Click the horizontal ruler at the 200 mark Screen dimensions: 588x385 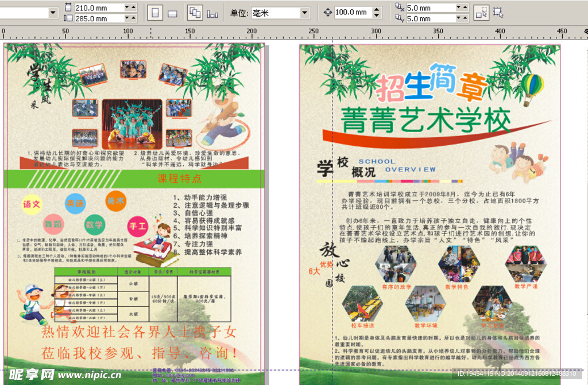click(x=252, y=32)
